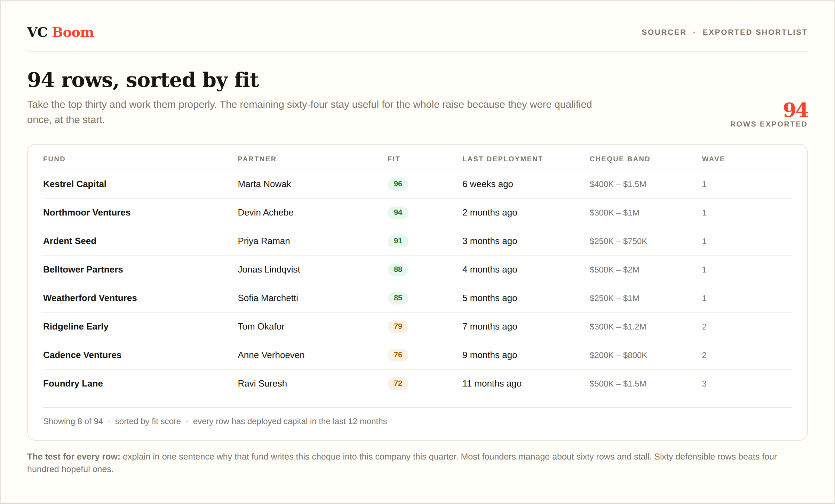This screenshot has height=504, width=835.
Task: Click the '11 months ago' deployment cell
Action: tap(492, 383)
